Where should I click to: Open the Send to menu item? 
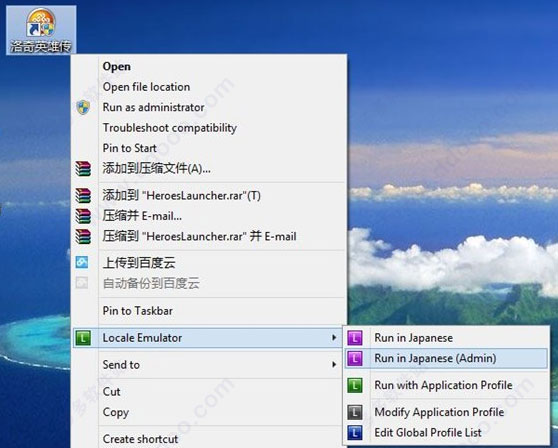coord(208,365)
